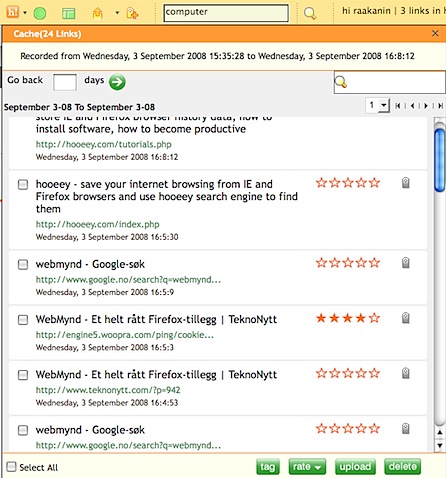Click the 'hooeey - save your internet browsing' title
This screenshot has width=446, height=478.
point(167,197)
